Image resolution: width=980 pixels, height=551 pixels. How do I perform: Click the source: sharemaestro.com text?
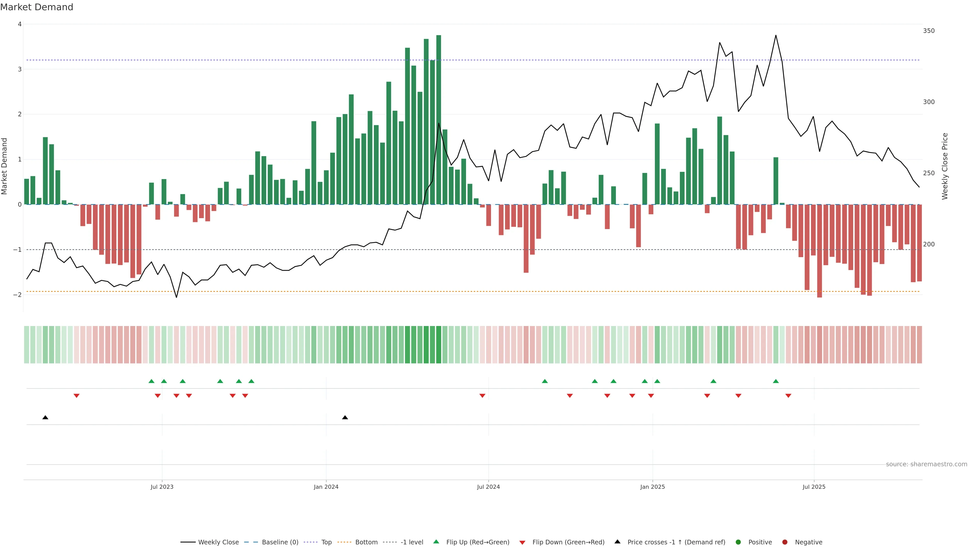(x=926, y=464)
